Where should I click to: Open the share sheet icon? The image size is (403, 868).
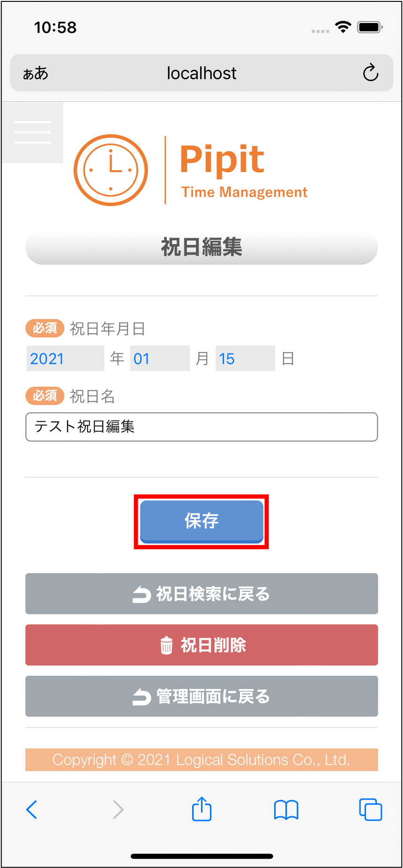(202, 808)
